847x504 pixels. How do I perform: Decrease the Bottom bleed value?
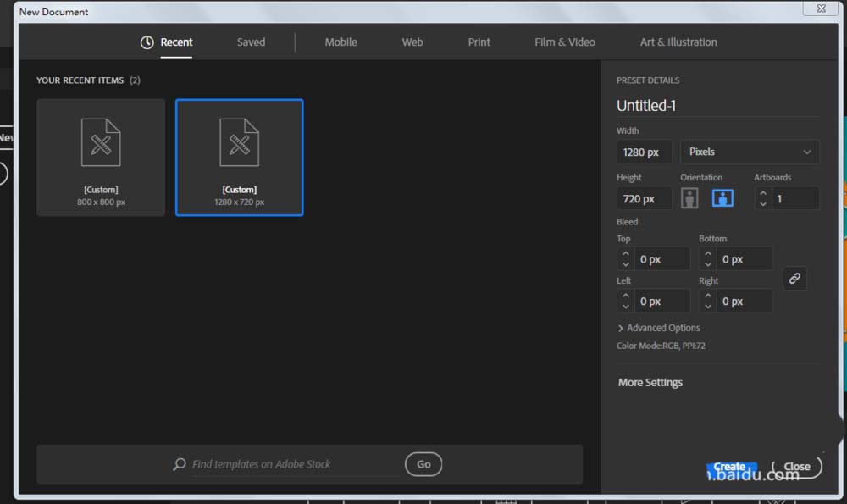pyautogui.click(x=707, y=264)
